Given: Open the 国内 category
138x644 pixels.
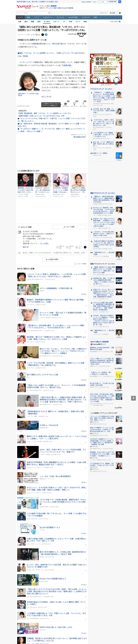Looking at the screenshot, I should [26, 21].
